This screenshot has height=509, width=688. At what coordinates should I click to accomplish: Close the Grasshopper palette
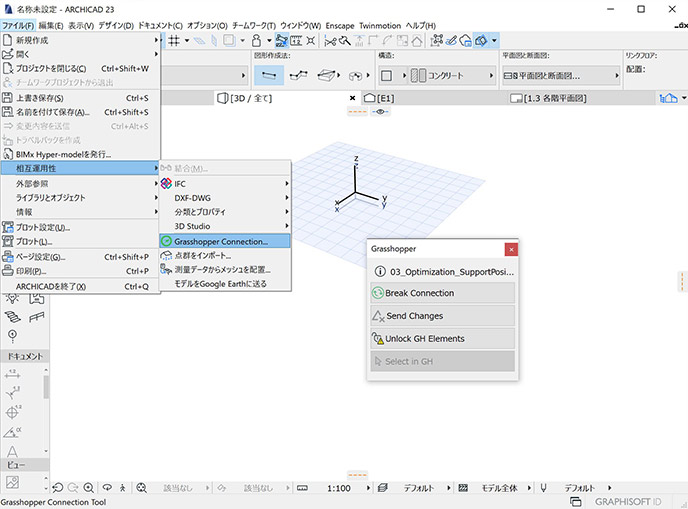point(511,249)
